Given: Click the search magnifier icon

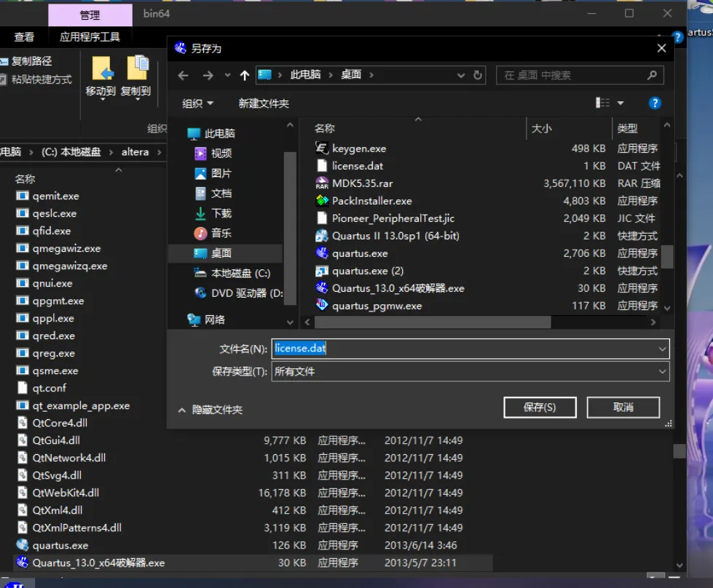Looking at the screenshot, I should 652,75.
